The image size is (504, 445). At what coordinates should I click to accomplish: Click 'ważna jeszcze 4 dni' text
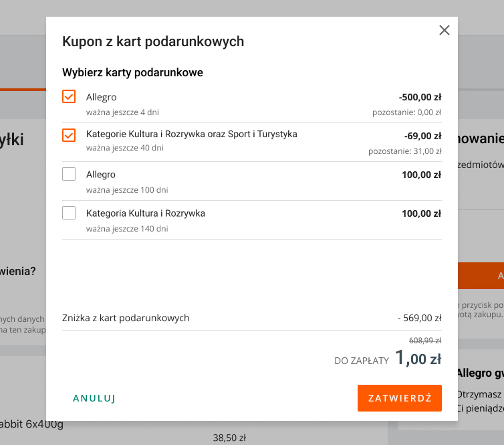(122, 112)
